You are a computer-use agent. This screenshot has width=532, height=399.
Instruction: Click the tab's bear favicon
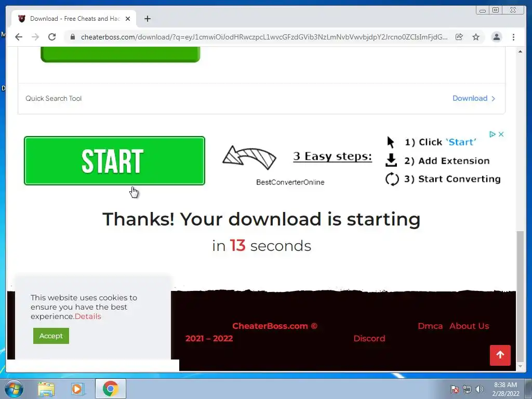coord(22,19)
